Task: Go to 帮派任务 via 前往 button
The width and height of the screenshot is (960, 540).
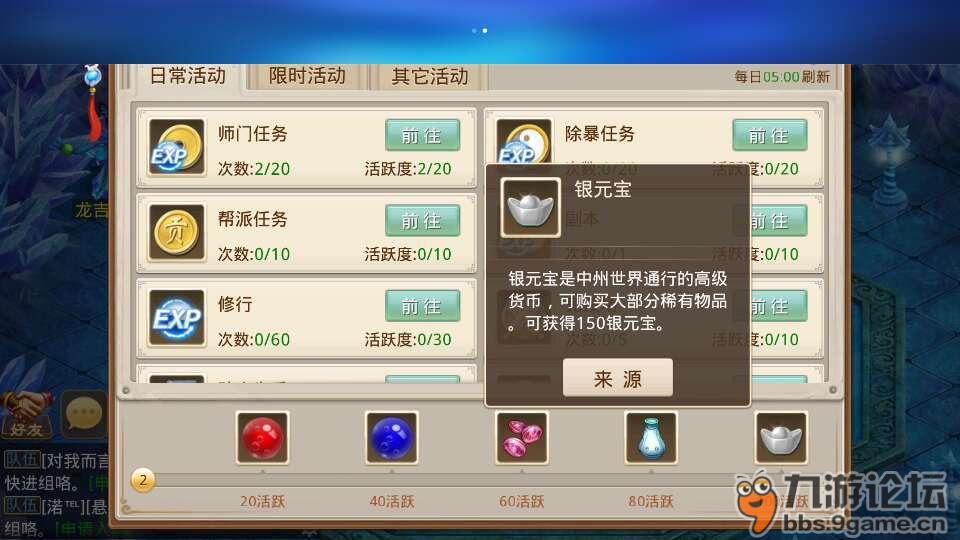Action: (x=422, y=220)
